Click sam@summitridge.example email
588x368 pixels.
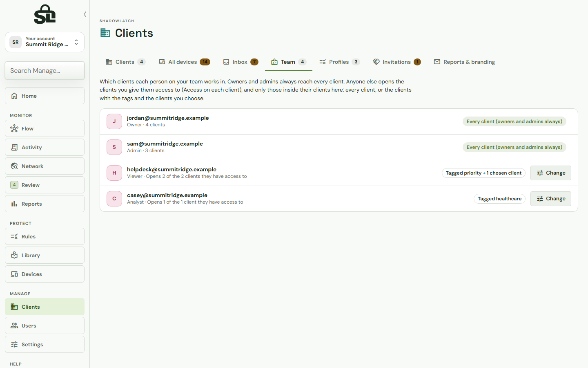click(165, 144)
